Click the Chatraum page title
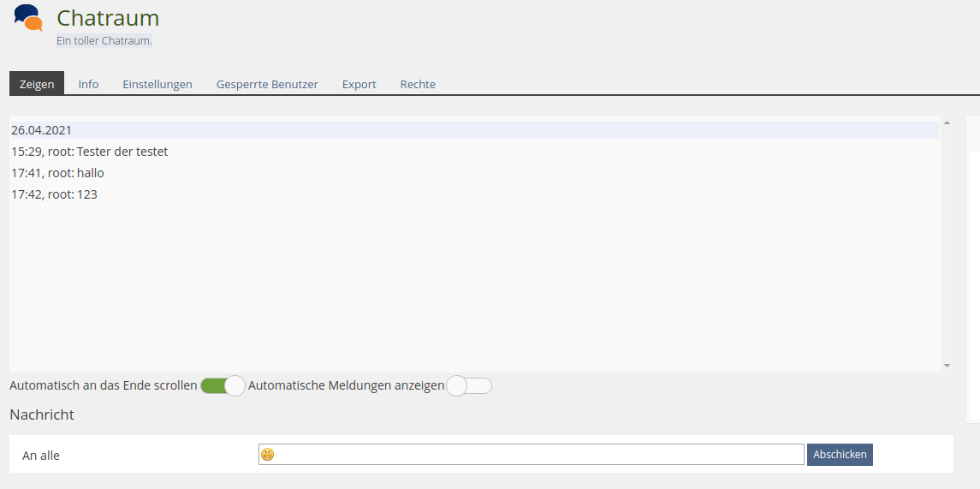The width and height of the screenshot is (980, 489). pos(108,18)
